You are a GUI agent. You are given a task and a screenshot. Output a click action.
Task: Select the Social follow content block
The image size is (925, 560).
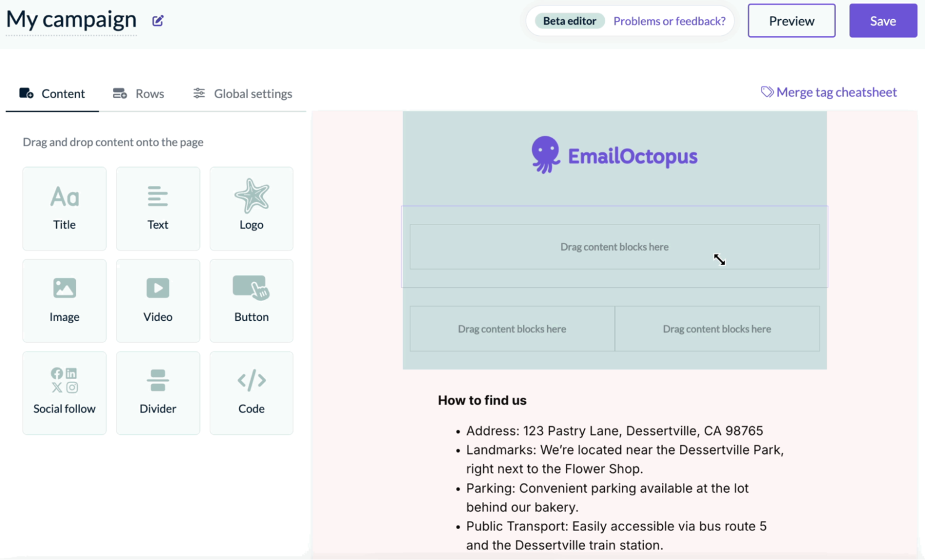tap(64, 393)
